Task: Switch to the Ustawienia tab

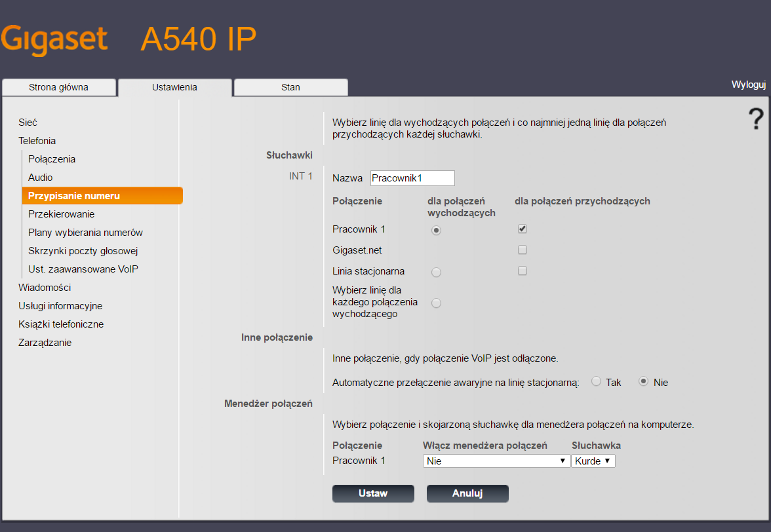Action: coord(174,87)
